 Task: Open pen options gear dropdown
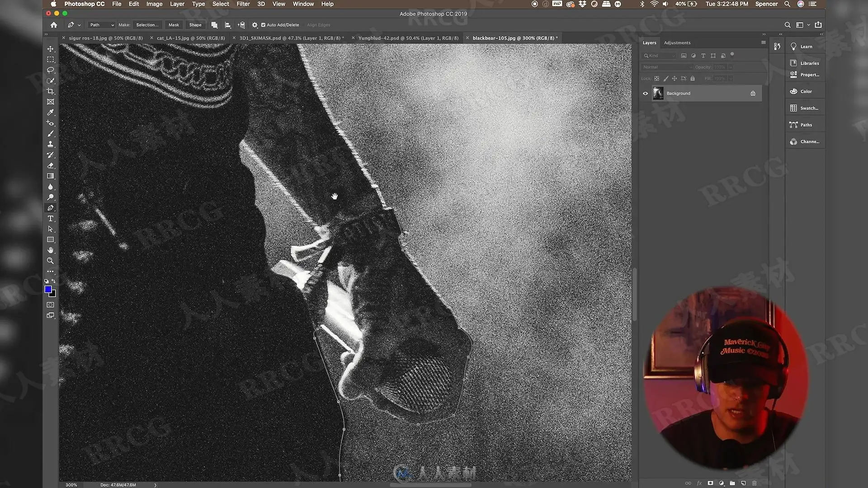pos(255,25)
